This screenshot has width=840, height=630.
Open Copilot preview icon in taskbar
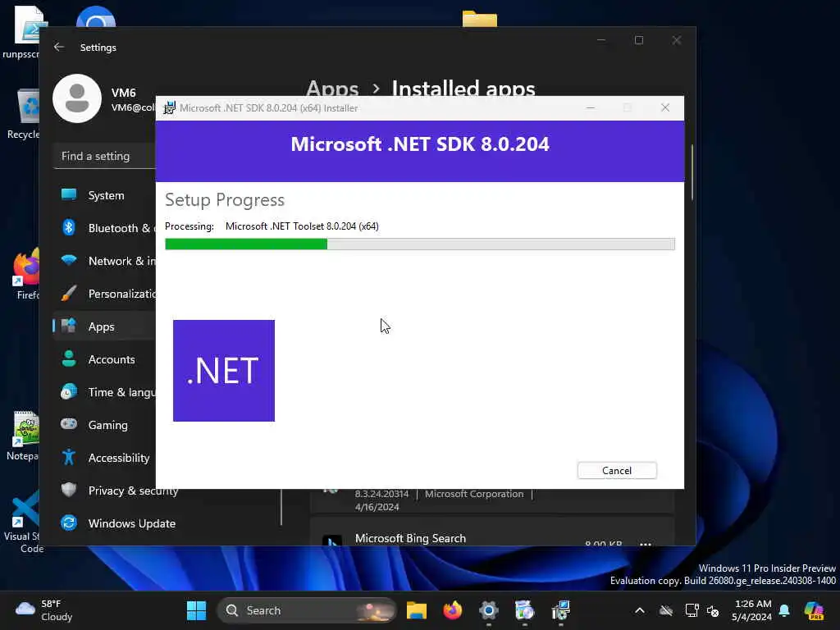[x=814, y=610]
